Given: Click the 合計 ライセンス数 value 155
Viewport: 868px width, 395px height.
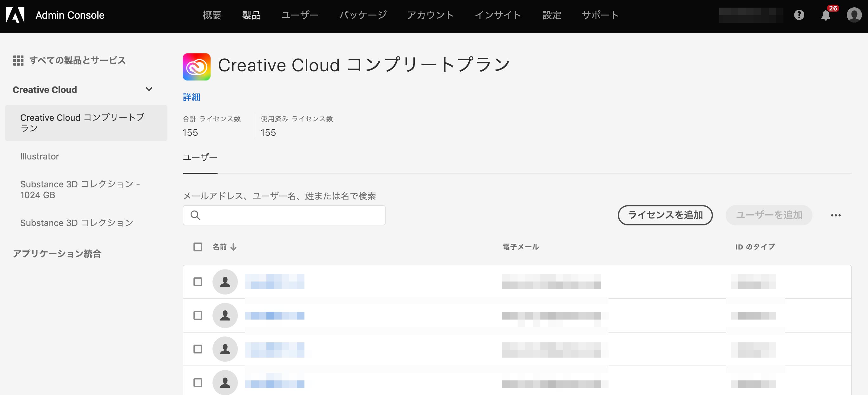Looking at the screenshot, I should click(190, 133).
